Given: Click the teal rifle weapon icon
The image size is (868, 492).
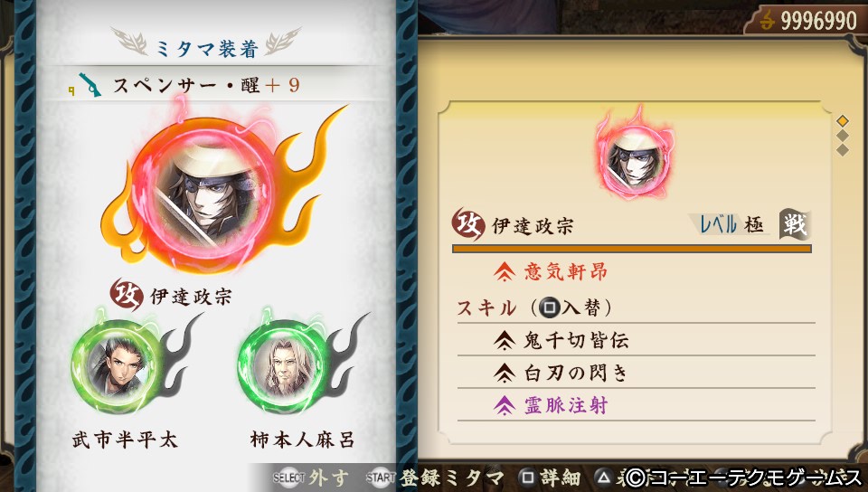Looking at the screenshot, I should pyautogui.click(x=90, y=85).
